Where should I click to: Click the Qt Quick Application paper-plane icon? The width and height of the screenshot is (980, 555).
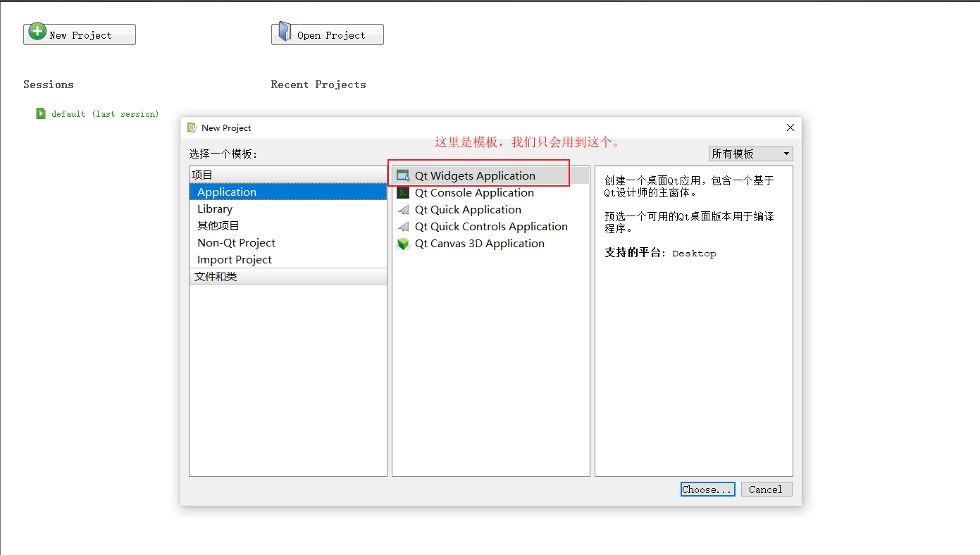coord(403,210)
